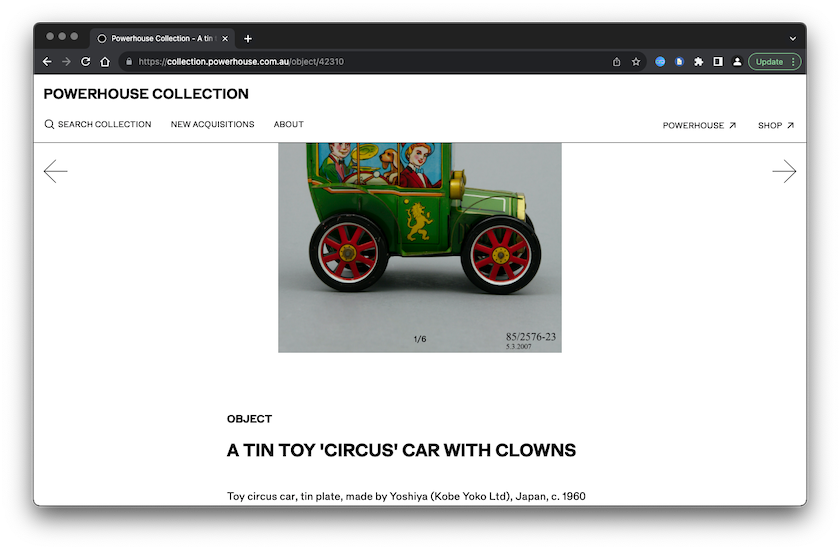Go to browser home page icon
840x550 pixels.
pyautogui.click(x=105, y=61)
